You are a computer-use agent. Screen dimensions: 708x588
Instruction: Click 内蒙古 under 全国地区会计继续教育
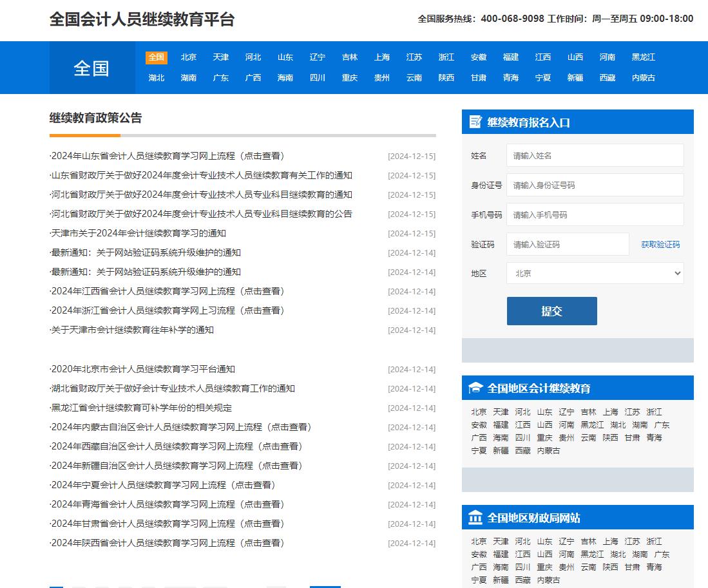(548, 451)
